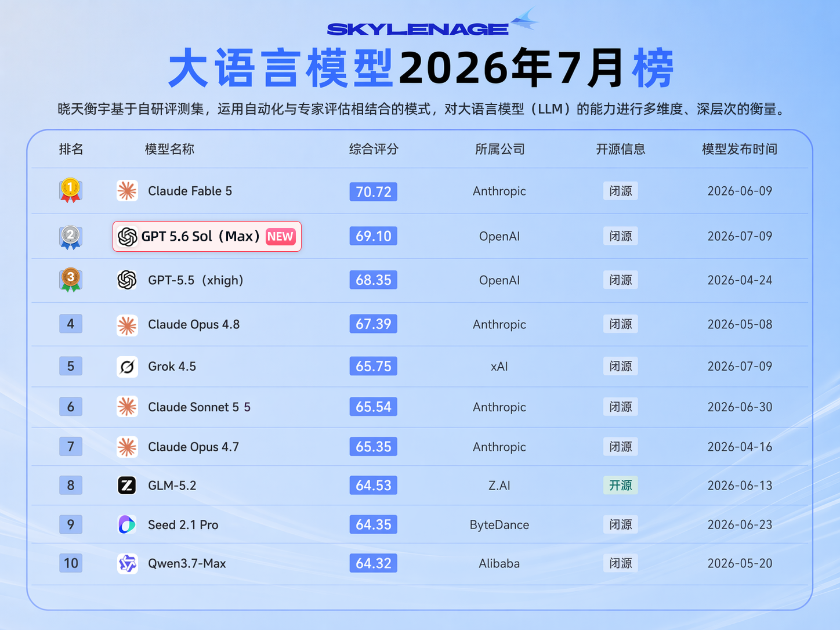Click the release date 2026-04-24
The width and height of the screenshot is (840, 630).
(740, 280)
